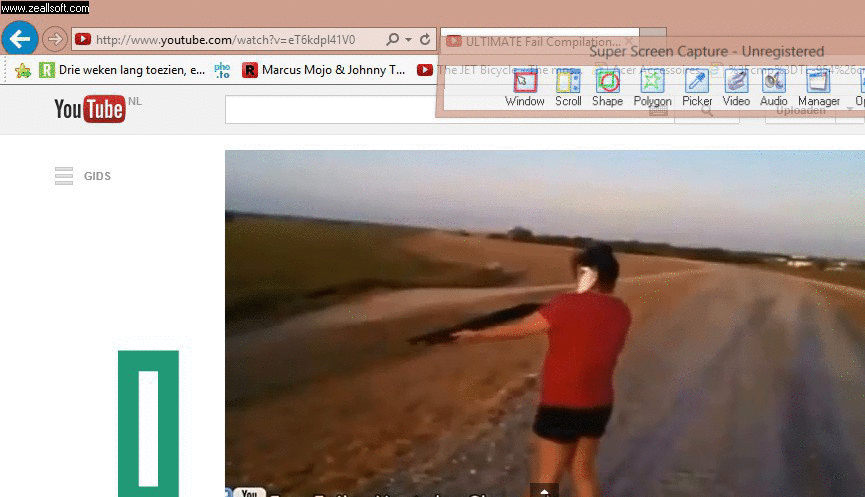The height and width of the screenshot is (497, 865).
Task: Click the YouTube logo
Action: (x=90, y=109)
